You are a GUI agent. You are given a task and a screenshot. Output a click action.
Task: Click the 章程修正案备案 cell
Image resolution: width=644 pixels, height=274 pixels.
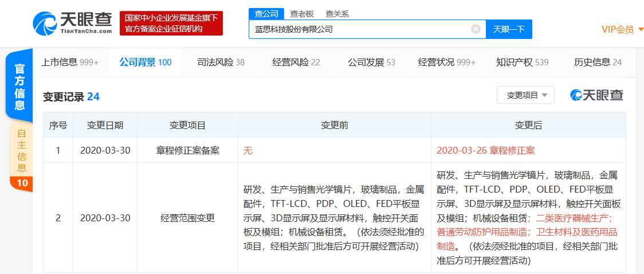(188, 151)
